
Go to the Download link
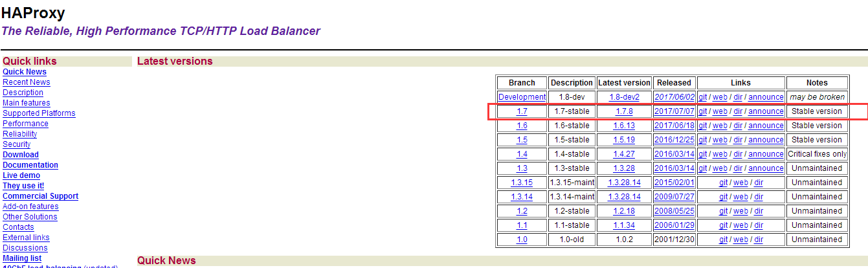[21, 155]
